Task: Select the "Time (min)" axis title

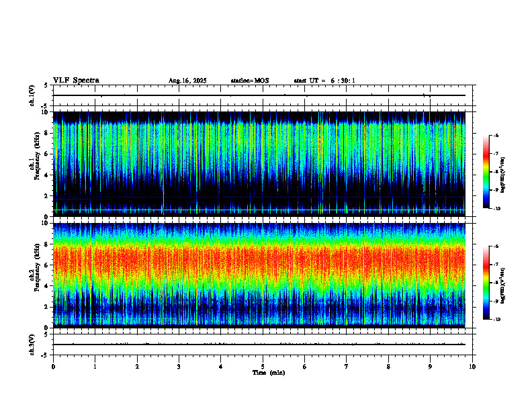Action: pyautogui.click(x=269, y=373)
